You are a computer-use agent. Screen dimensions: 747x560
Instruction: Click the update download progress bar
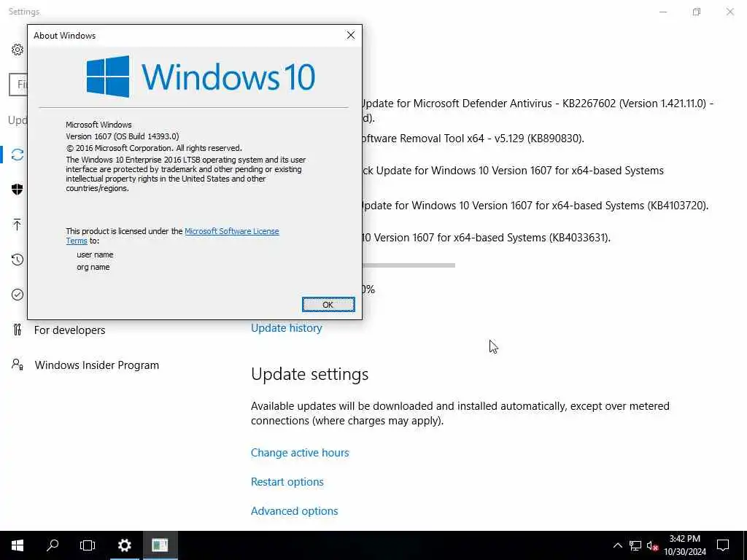409,265
